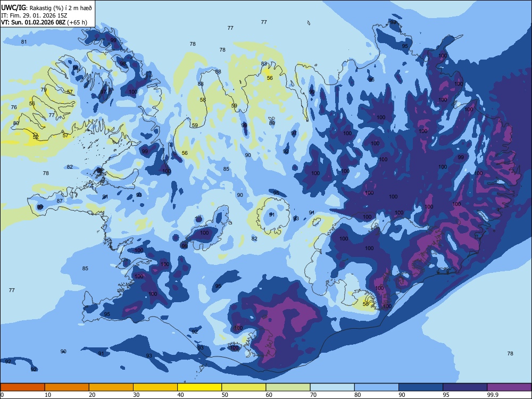Click the map humidity value 87
This screenshot has width=532, height=399.
click(x=60, y=201)
